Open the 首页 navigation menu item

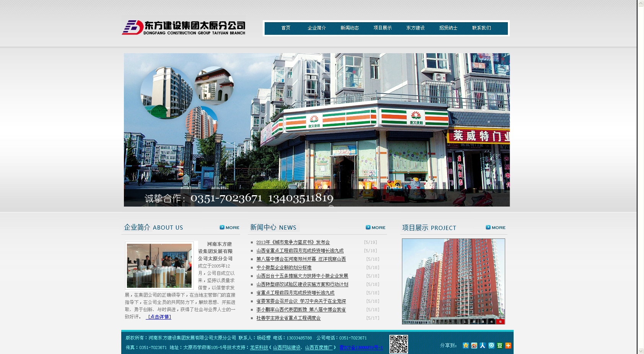286,28
